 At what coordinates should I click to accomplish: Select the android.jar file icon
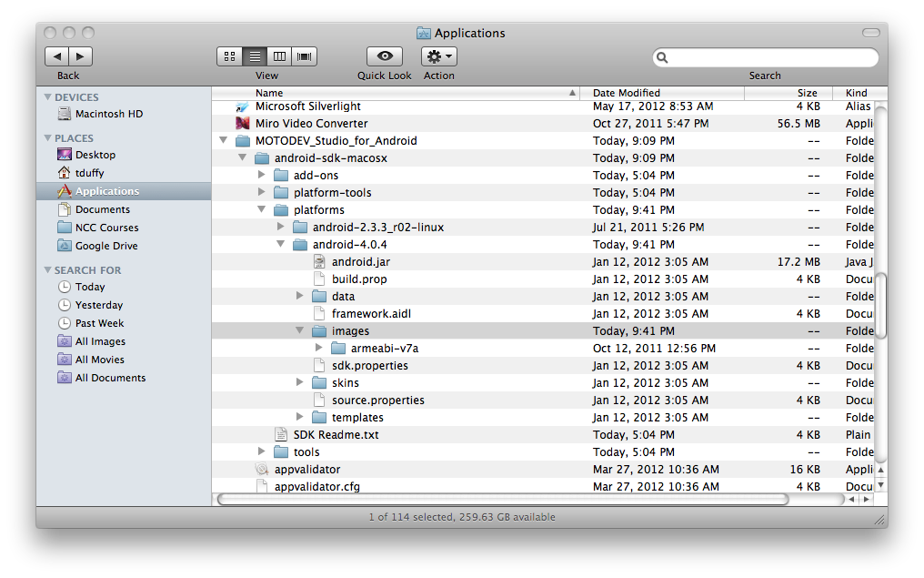pyautogui.click(x=319, y=261)
